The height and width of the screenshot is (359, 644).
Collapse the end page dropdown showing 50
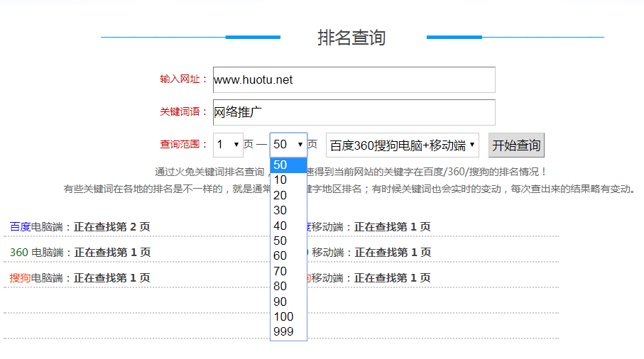tap(288, 145)
